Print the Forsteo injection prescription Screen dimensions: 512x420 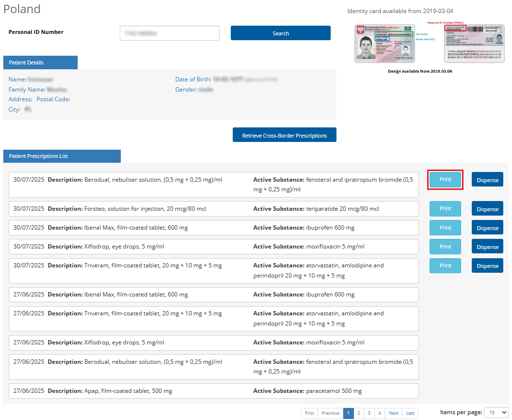[x=445, y=209]
